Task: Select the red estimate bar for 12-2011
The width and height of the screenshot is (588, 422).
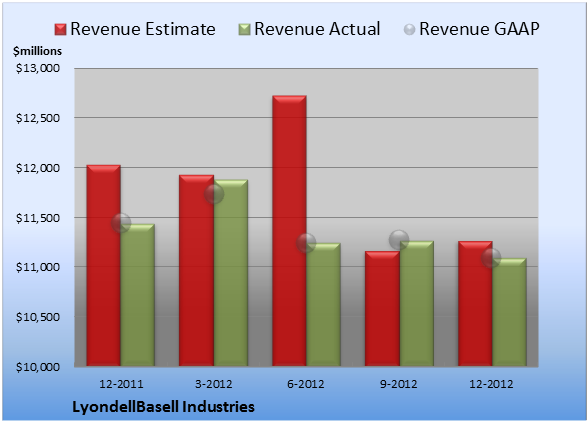Action: 104,266
